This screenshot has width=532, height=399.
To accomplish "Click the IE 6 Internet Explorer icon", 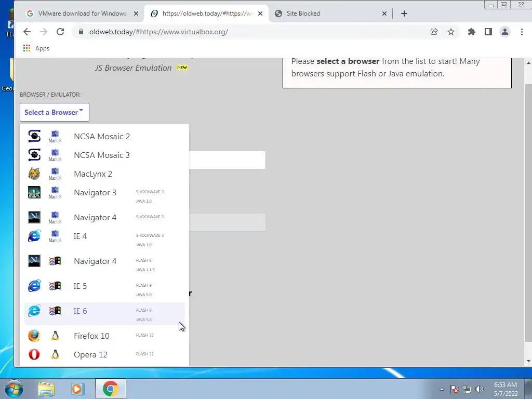I will [34, 311].
